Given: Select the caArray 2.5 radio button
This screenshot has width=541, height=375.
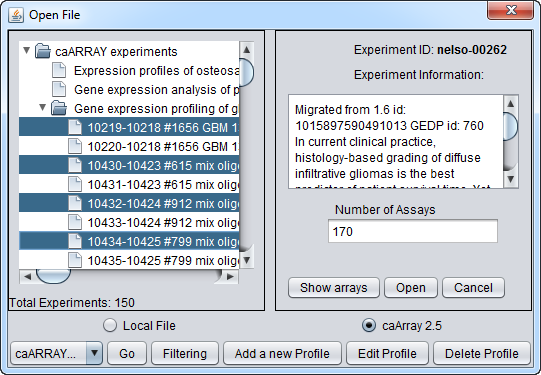Looking at the screenshot, I should (x=369, y=325).
